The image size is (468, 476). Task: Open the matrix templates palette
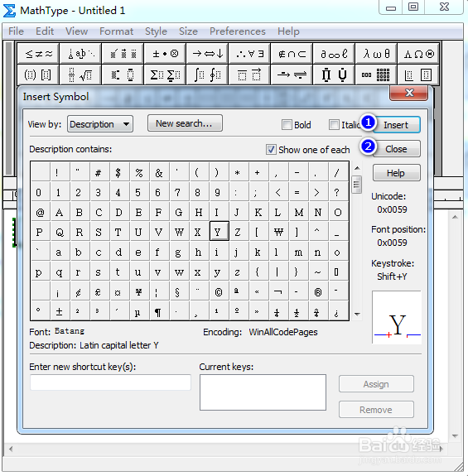coord(376,75)
